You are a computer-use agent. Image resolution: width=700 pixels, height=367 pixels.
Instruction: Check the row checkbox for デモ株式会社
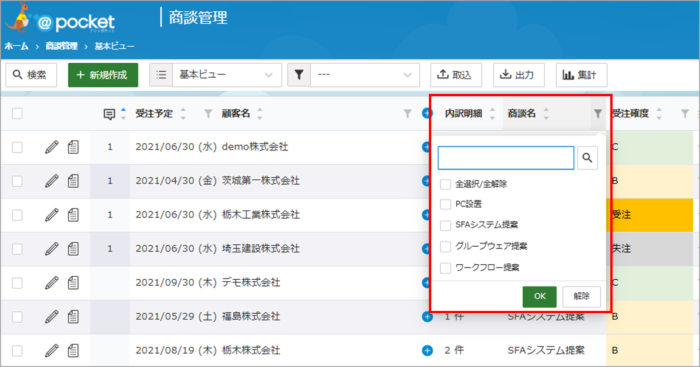[x=17, y=283]
